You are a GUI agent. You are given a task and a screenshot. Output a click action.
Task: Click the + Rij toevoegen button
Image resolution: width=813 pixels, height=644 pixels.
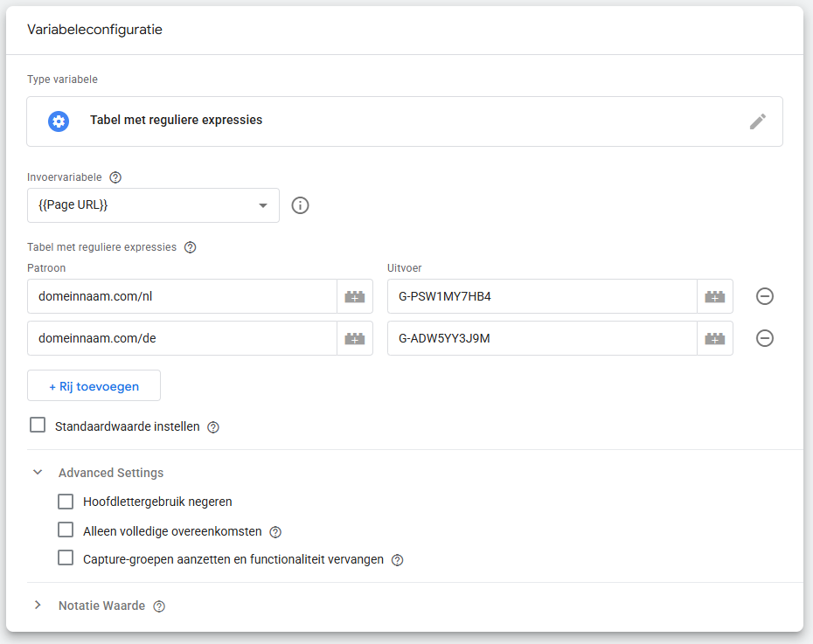click(x=94, y=386)
